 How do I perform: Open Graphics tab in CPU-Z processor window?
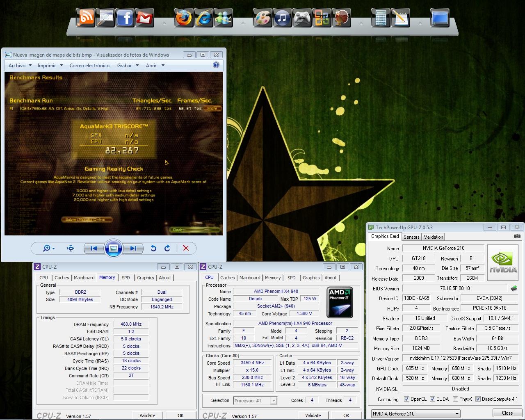point(311,278)
